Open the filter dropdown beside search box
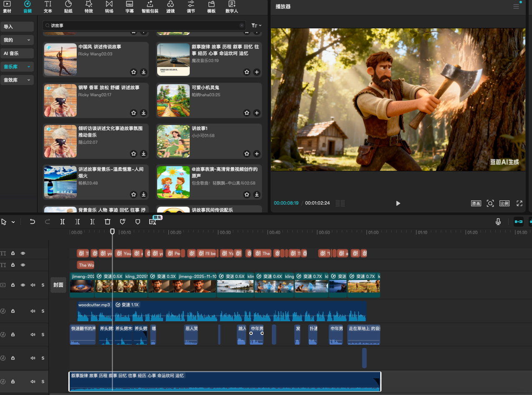This screenshot has width=532, height=395. tap(256, 25)
